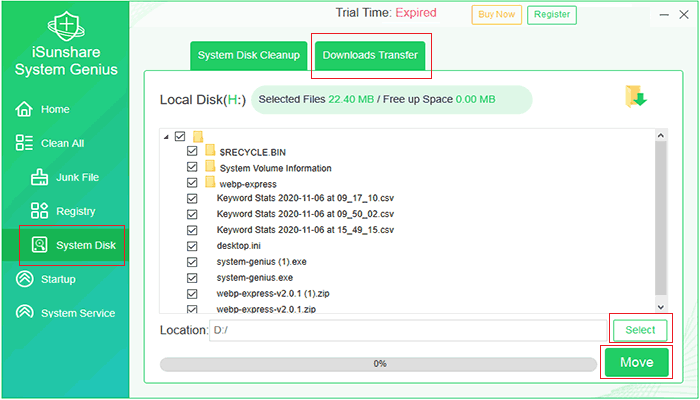
Task: Click the Buy Now button
Action: (496, 15)
